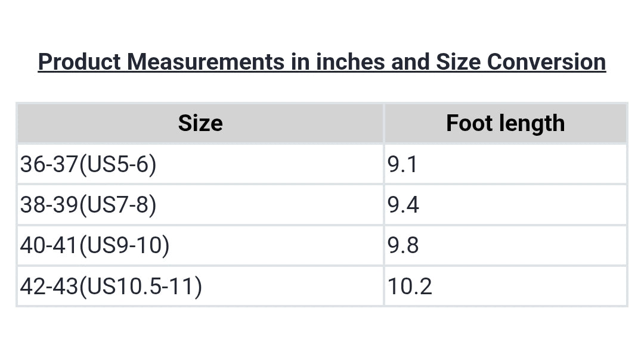Click the 36-37(US5-6) size cell
This screenshot has width=644, height=352.
[x=88, y=164]
